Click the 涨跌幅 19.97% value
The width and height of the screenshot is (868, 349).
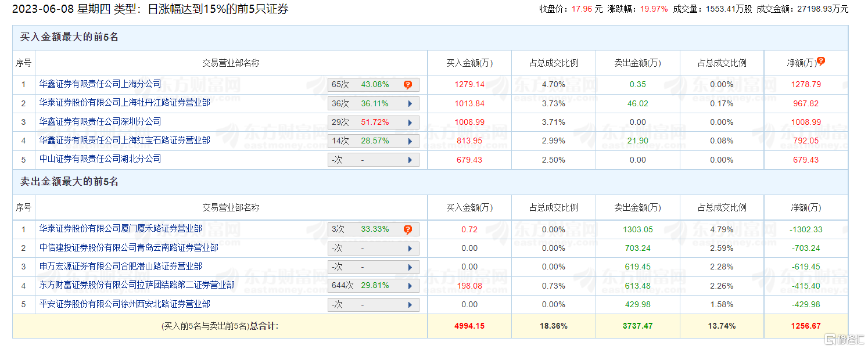(x=654, y=9)
